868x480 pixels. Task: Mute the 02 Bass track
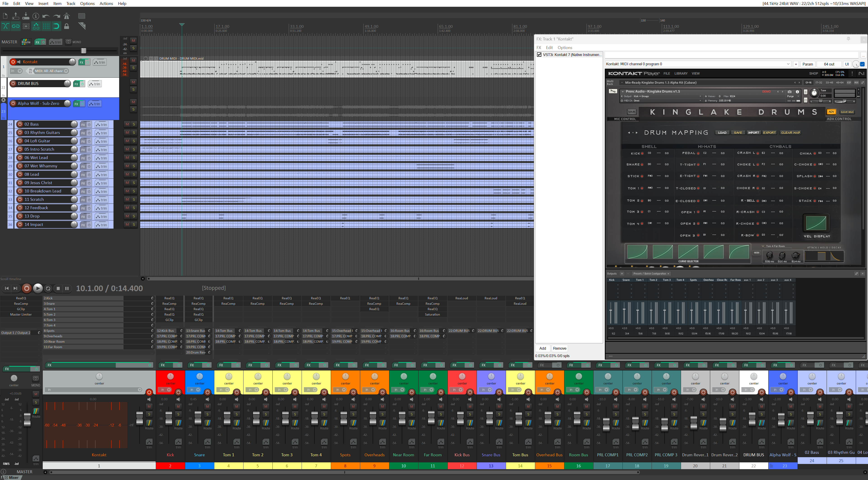(x=127, y=124)
